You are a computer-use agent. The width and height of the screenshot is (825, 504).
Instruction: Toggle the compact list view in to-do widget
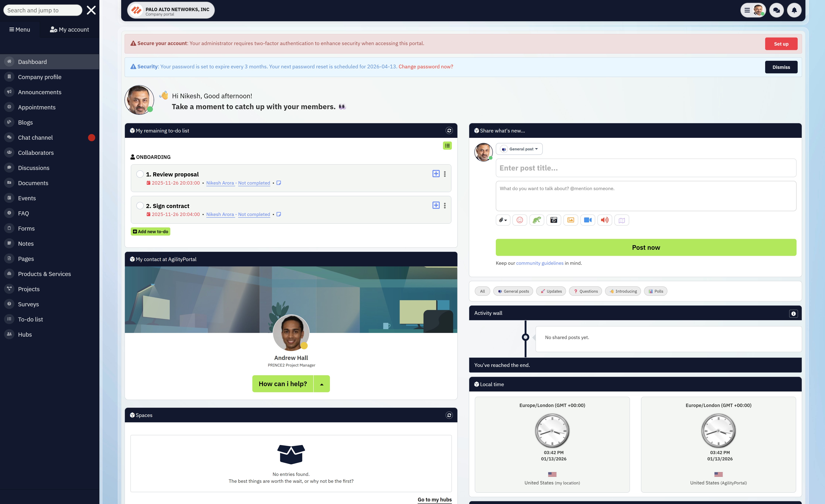447,145
